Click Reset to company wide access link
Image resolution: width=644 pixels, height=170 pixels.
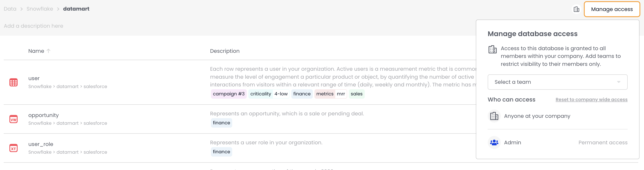591,99
